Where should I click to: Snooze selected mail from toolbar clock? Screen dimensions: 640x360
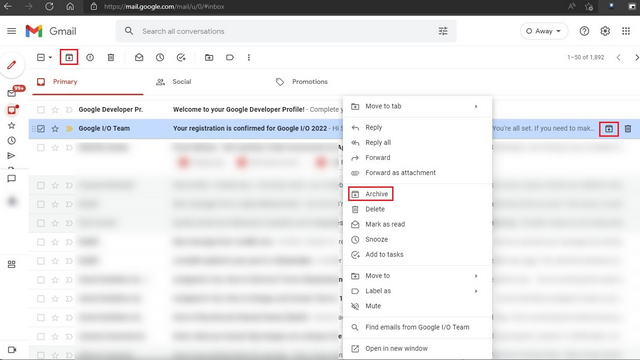pyautogui.click(x=160, y=58)
